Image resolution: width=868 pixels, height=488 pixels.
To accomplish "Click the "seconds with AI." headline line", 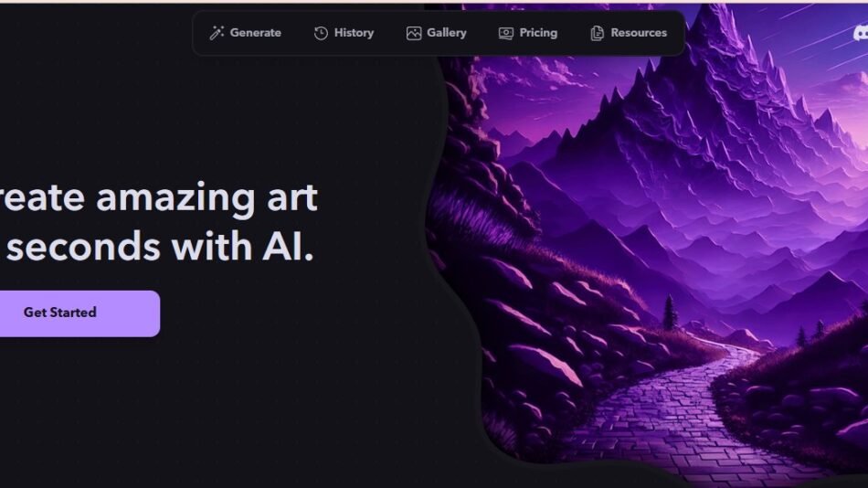I will pos(159,247).
